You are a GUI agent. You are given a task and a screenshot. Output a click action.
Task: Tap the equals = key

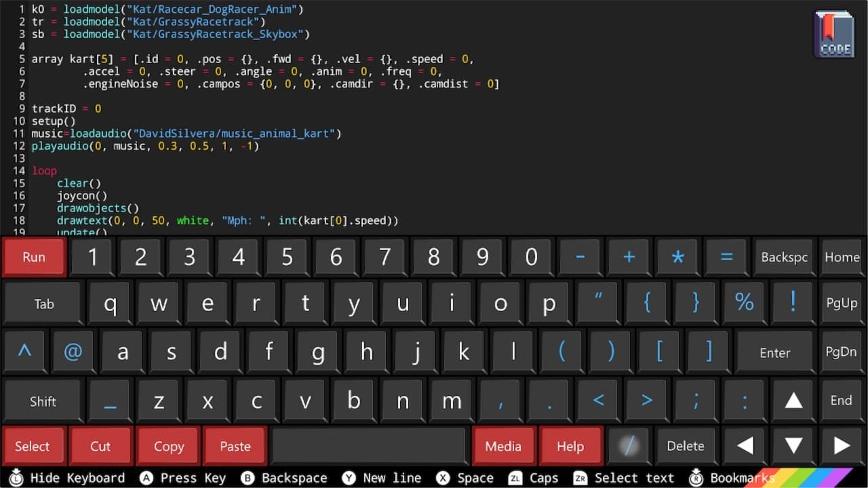(726, 257)
